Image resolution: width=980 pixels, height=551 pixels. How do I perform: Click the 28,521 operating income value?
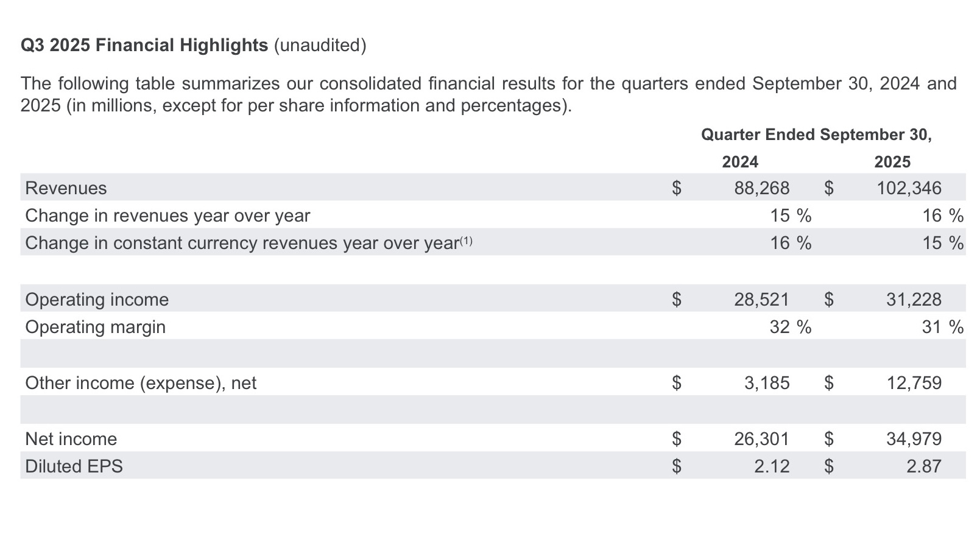761,300
